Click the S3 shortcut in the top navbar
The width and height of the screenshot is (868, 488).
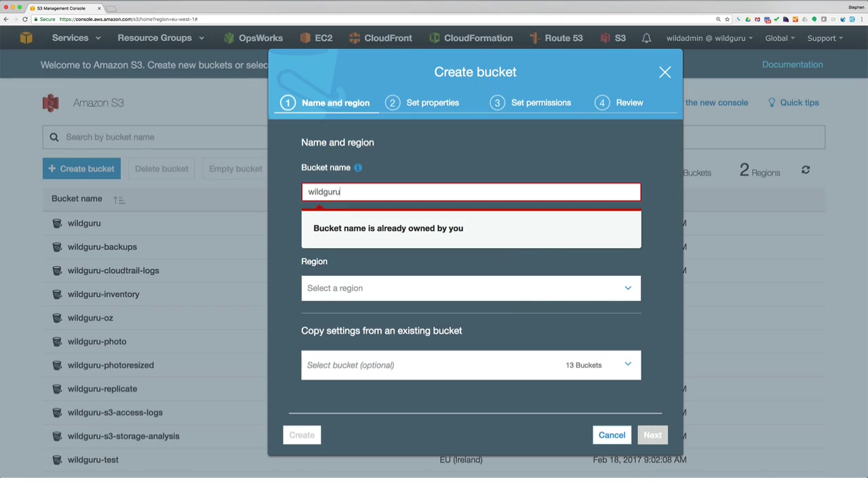coord(613,38)
